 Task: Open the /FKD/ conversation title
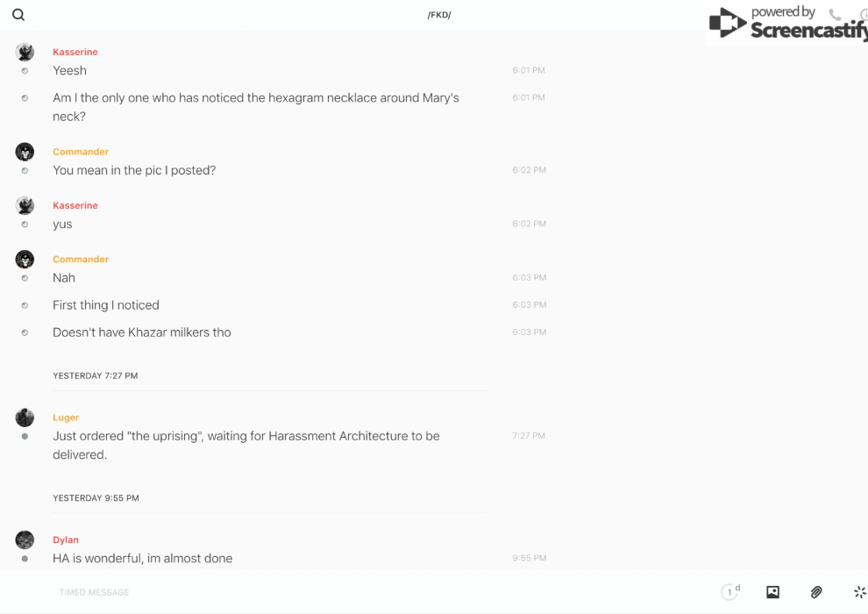pos(439,15)
